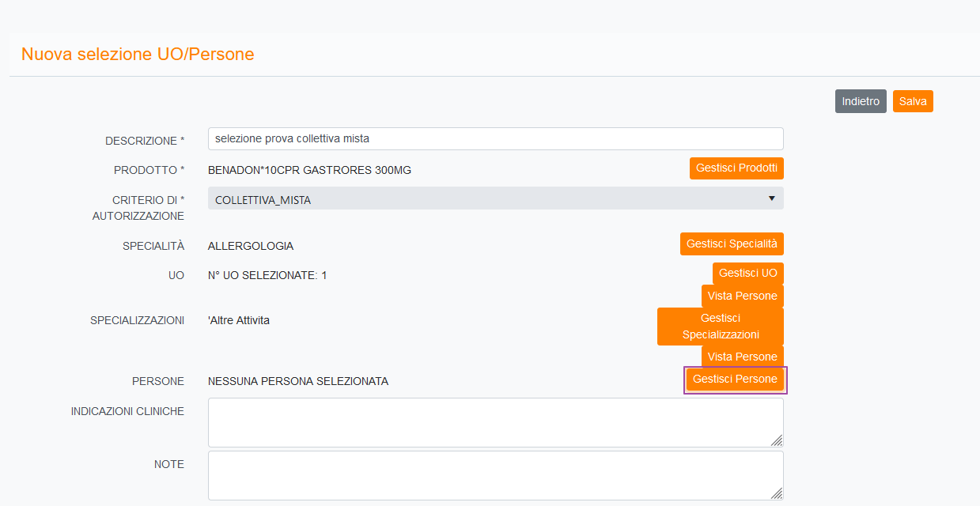The image size is (980, 506).
Task: Click the DESCRIZIONE field label
Action: [144, 141]
